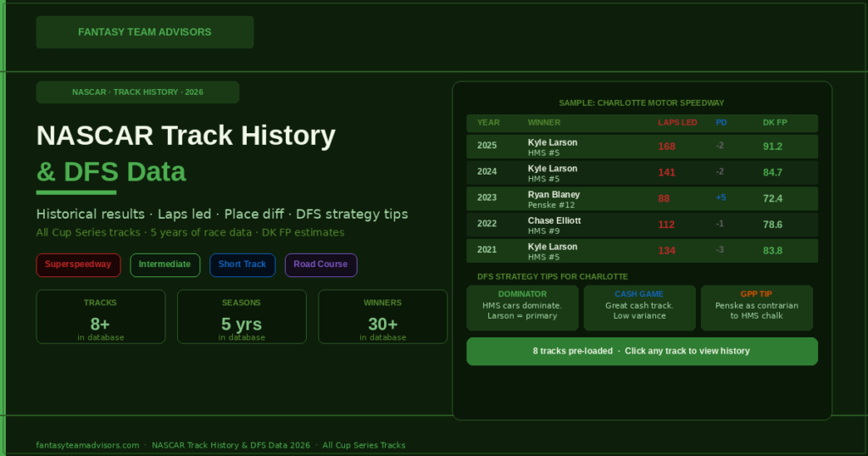
Task: Click the 141 laps led value
Action: coord(666,173)
